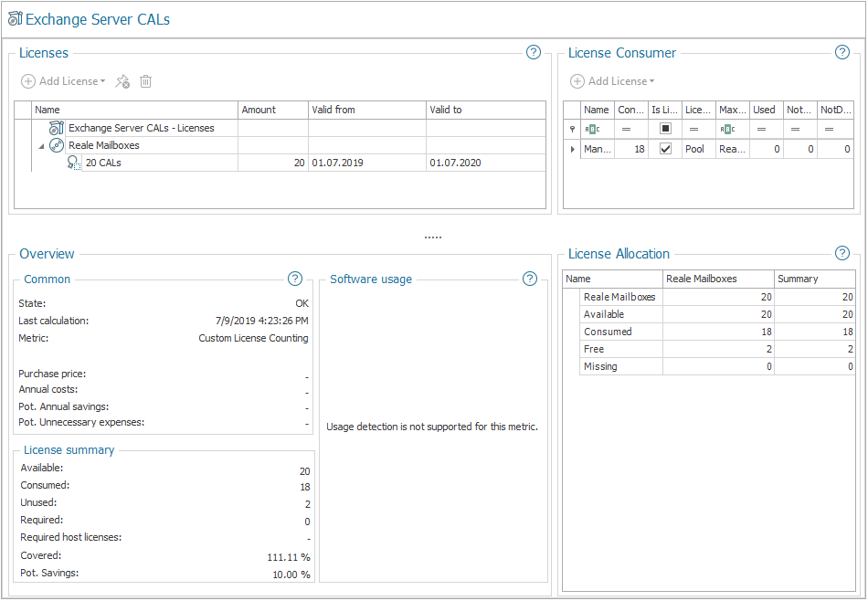Click Summary column header in License Allocation
Screen dimensions: 868x601
814,279
